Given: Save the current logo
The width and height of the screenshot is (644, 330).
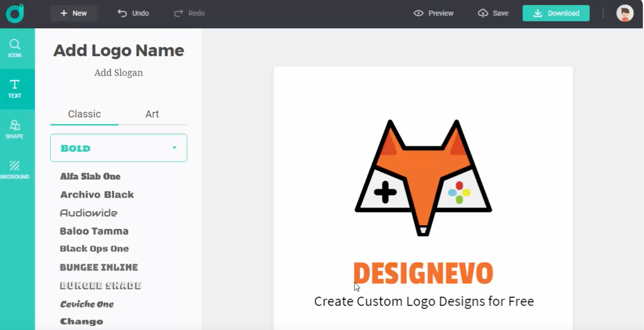Looking at the screenshot, I should click(x=493, y=13).
